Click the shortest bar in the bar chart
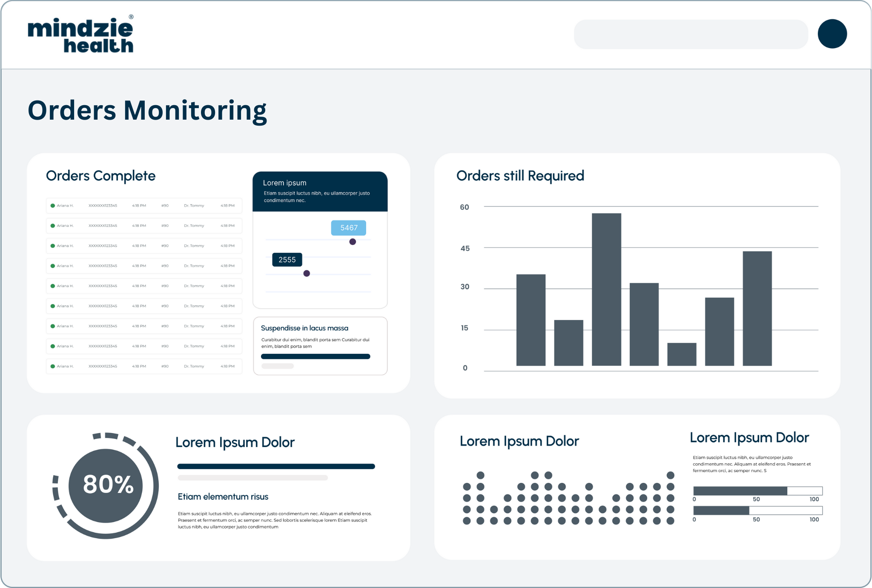Screen dimensions: 872x588 [x=682, y=354]
